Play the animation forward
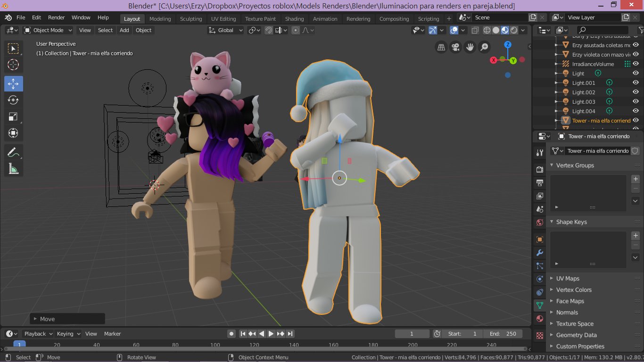This screenshot has width=644, height=362. pyautogui.click(x=271, y=334)
